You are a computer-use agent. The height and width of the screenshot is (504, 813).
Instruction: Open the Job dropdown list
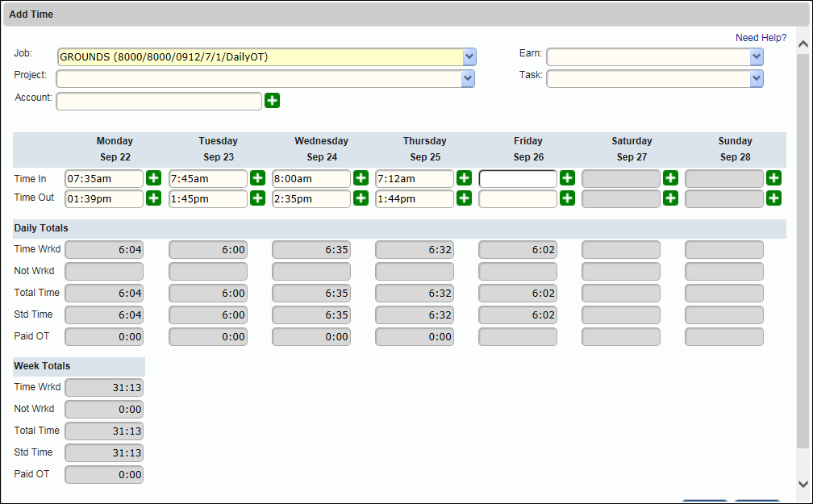point(469,57)
